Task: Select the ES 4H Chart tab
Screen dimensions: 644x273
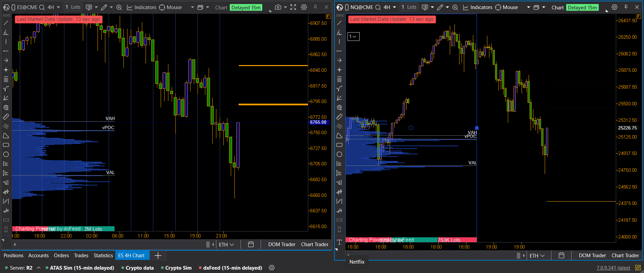Action: (131, 256)
